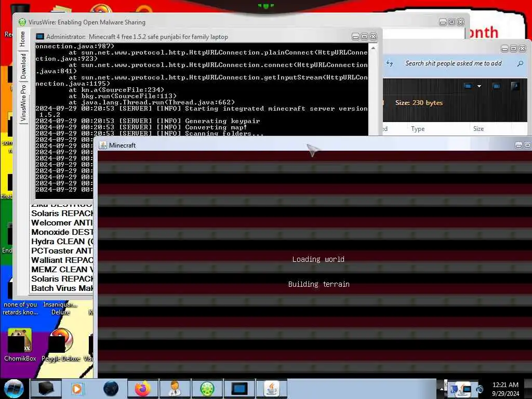Click the magnifier icon in Explorer search
The image size is (532, 399).
[520, 63]
